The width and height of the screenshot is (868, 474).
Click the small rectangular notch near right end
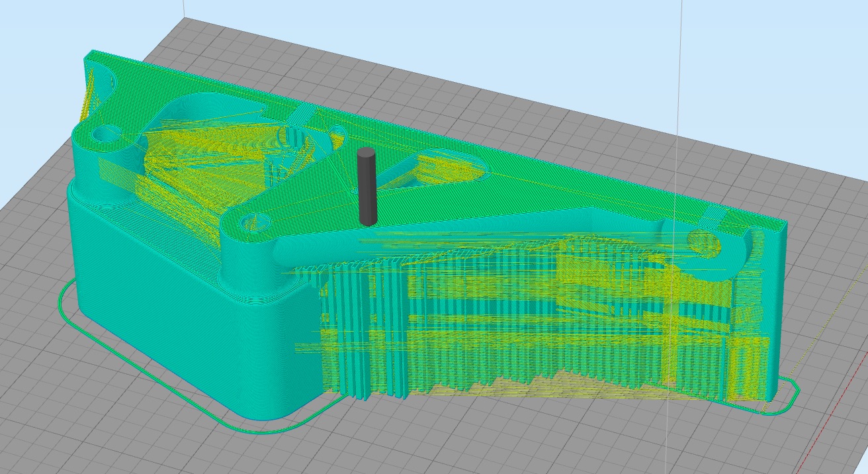717,216
